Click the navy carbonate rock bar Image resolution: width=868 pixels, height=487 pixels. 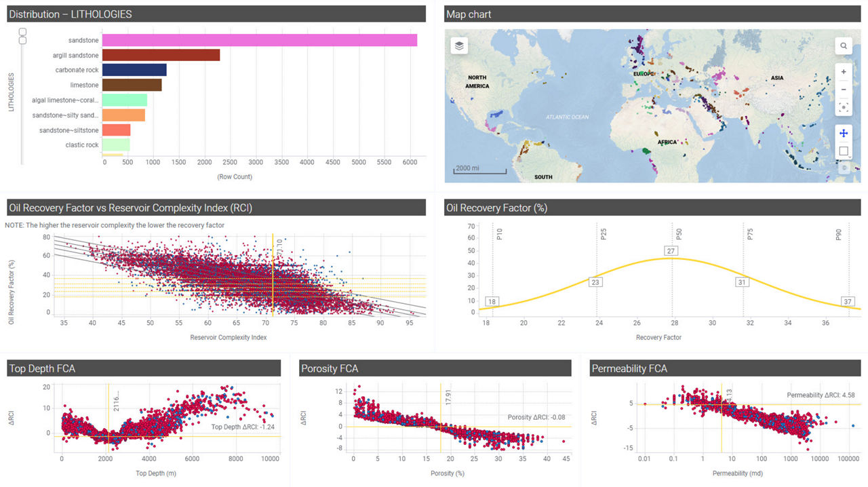[134, 71]
